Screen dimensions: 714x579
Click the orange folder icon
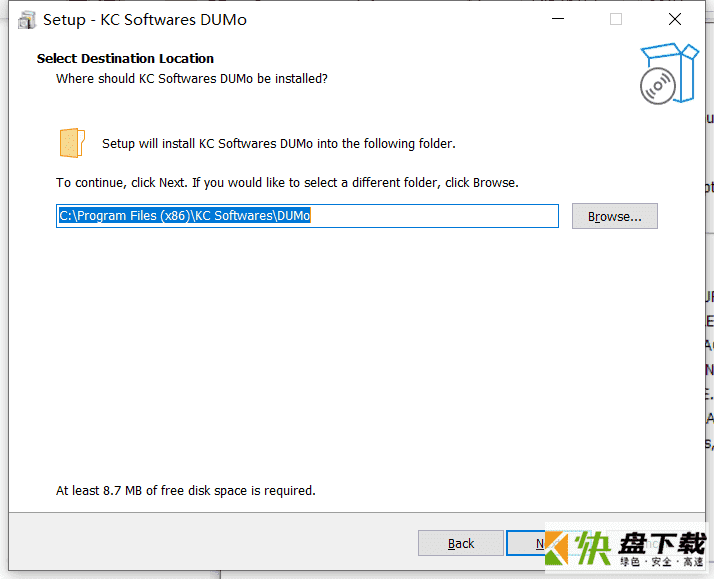tap(72, 143)
